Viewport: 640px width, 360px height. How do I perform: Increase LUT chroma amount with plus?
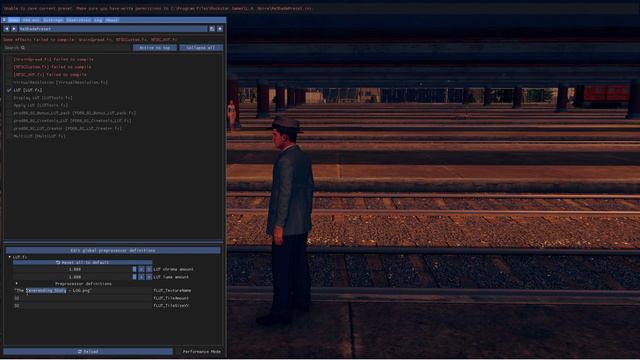click(149, 269)
